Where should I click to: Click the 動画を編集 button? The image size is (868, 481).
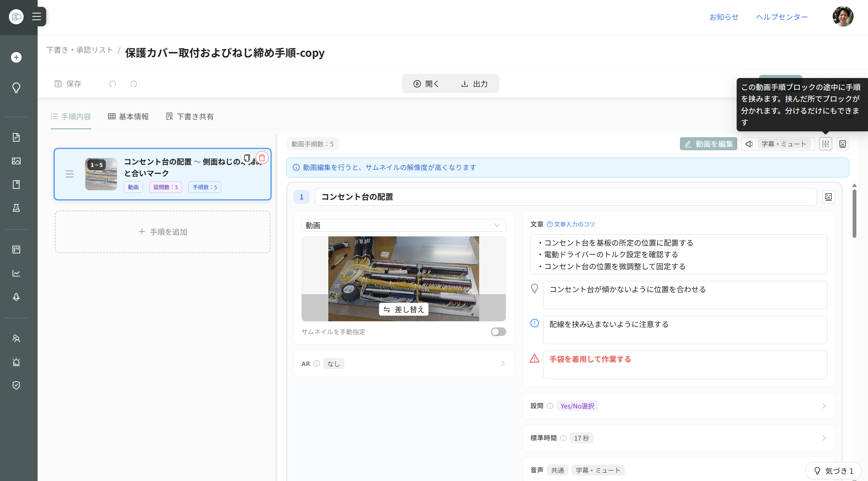708,144
